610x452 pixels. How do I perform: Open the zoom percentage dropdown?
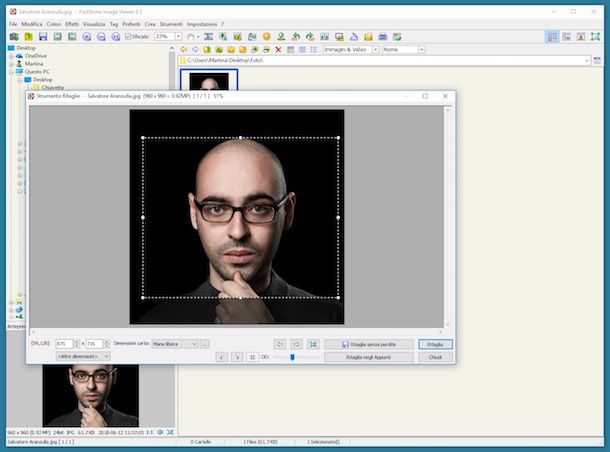coord(178,37)
